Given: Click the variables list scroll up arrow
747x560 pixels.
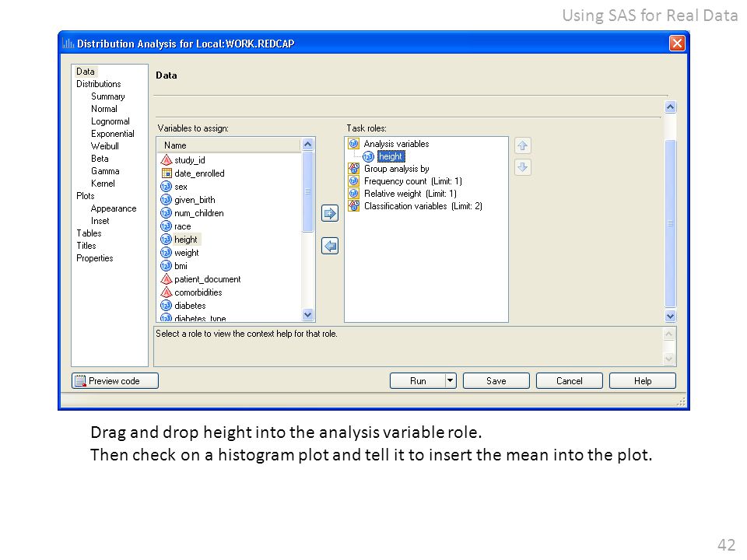Looking at the screenshot, I should pyautogui.click(x=308, y=145).
